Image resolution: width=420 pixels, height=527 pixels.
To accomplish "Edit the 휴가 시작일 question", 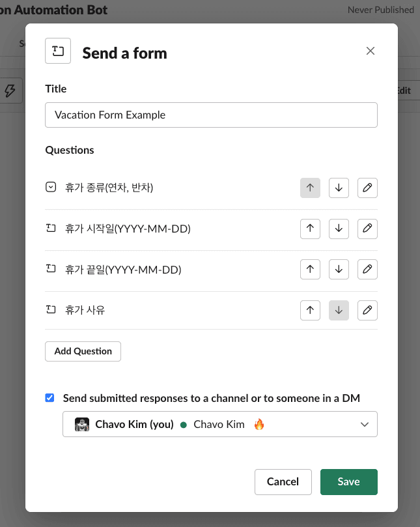I will (367, 229).
